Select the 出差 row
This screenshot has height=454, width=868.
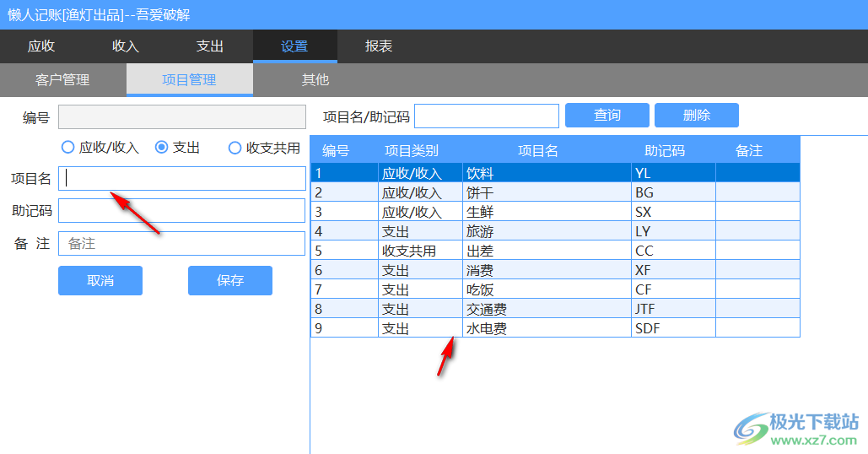(x=555, y=251)
